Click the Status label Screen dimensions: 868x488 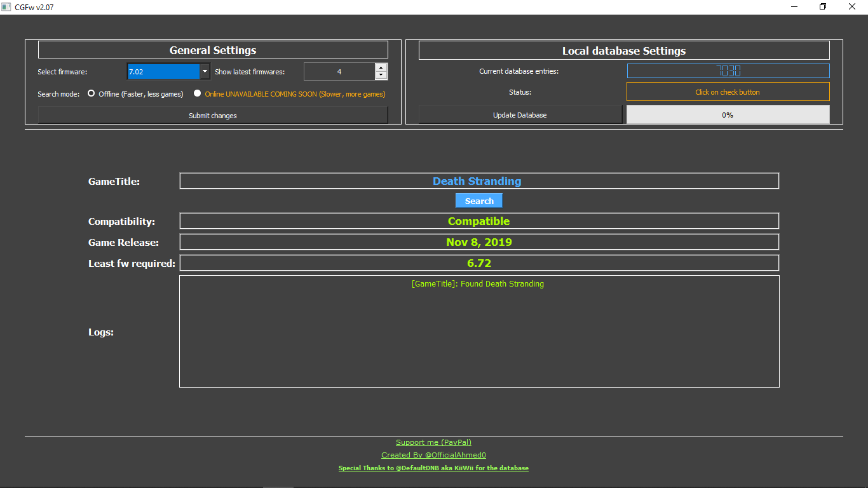[520, 92]
